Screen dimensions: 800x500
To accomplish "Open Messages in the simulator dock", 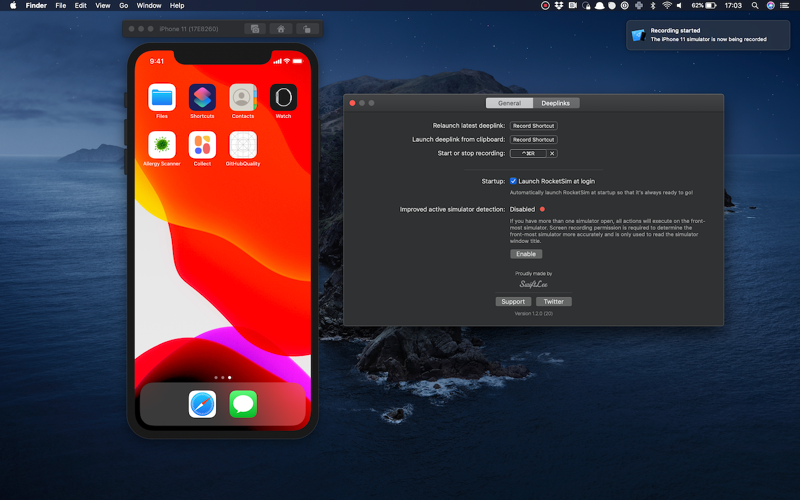I will (x=243, y=404).
